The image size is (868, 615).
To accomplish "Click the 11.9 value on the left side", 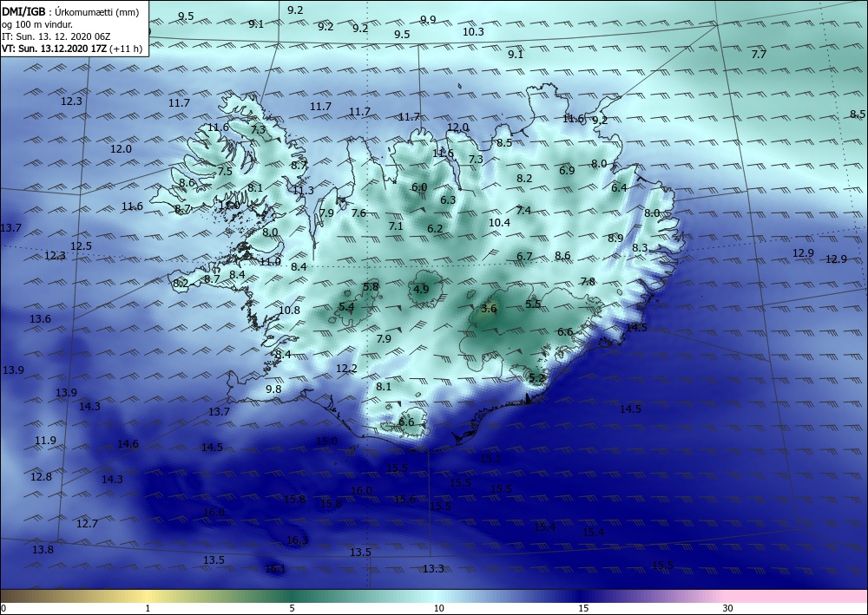I will point(45,441).
